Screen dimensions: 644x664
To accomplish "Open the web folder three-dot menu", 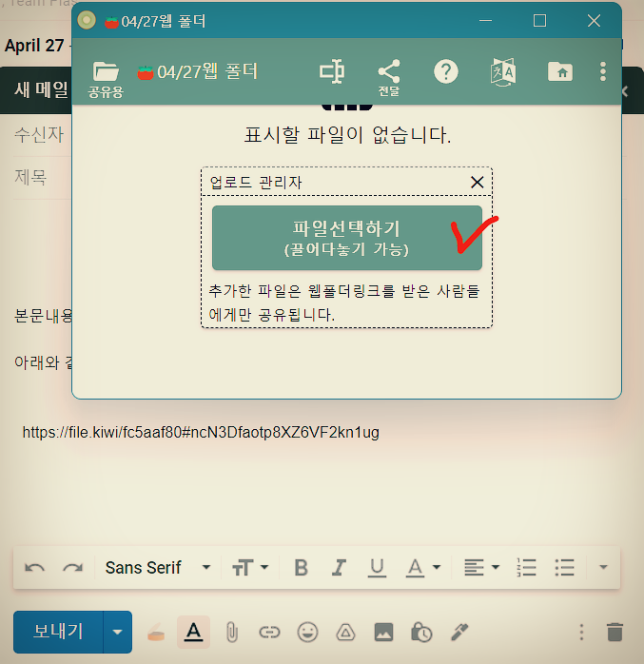I will [x=603, y=71].
